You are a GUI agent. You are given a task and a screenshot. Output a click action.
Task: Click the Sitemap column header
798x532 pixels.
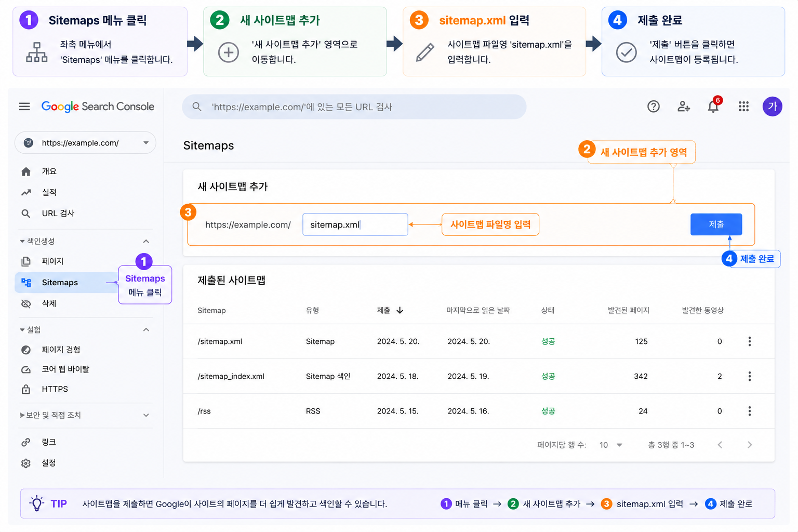pos(211,310)
